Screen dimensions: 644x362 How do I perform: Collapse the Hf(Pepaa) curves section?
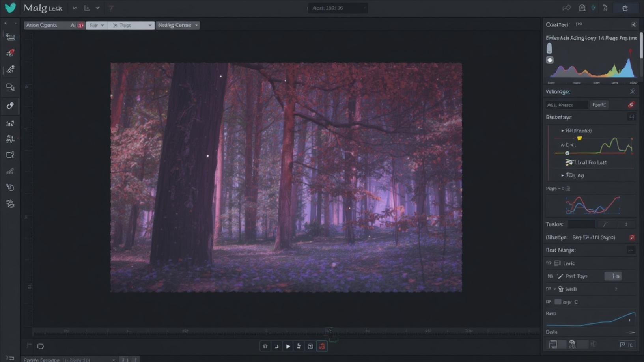(563, 130)
